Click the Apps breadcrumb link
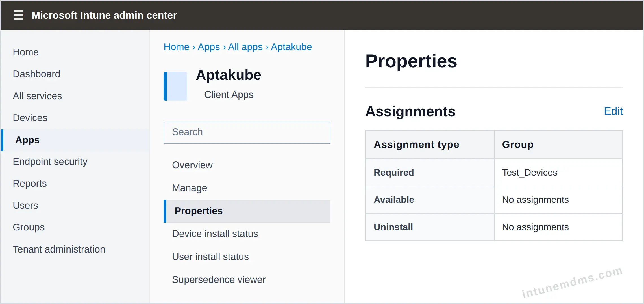 tap(209, 47)
